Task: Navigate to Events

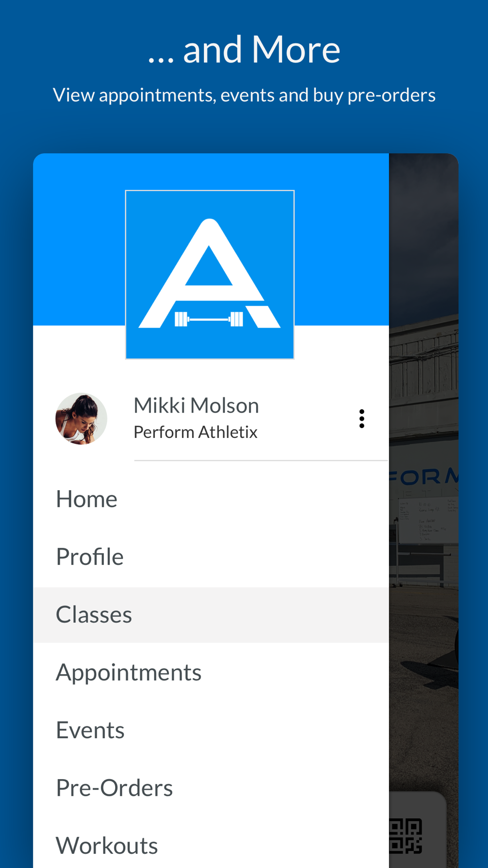Action: (x=211, y=730)
